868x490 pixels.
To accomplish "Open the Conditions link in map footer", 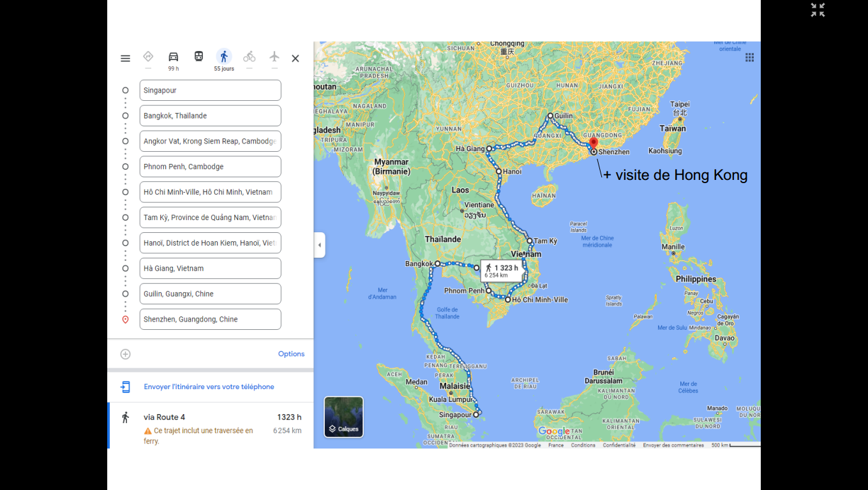I will (x=583, y=445).
